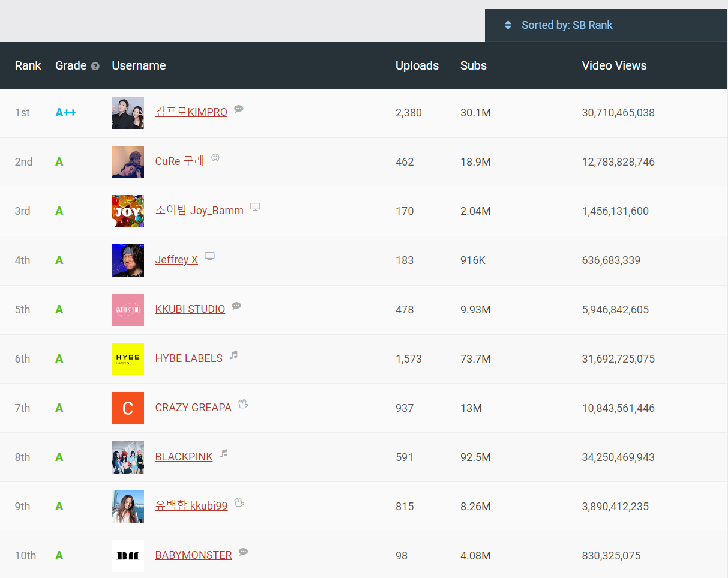Click the speech bubble icon beside BABYMONSTER

point(243,552)
